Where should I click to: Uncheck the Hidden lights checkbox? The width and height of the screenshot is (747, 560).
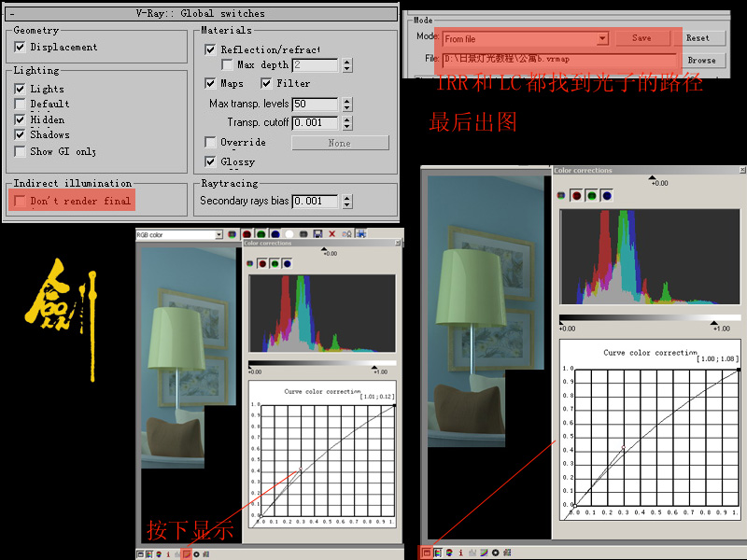point(21,119)
